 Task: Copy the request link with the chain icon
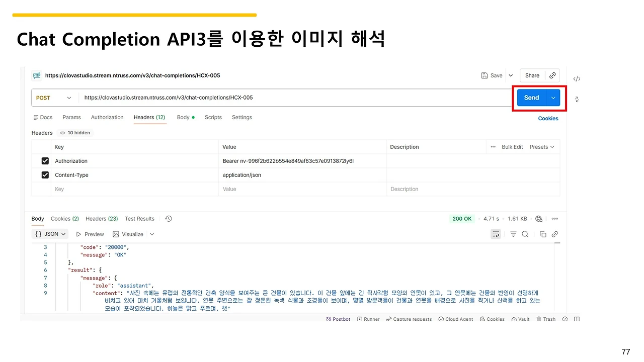[552, 75]
